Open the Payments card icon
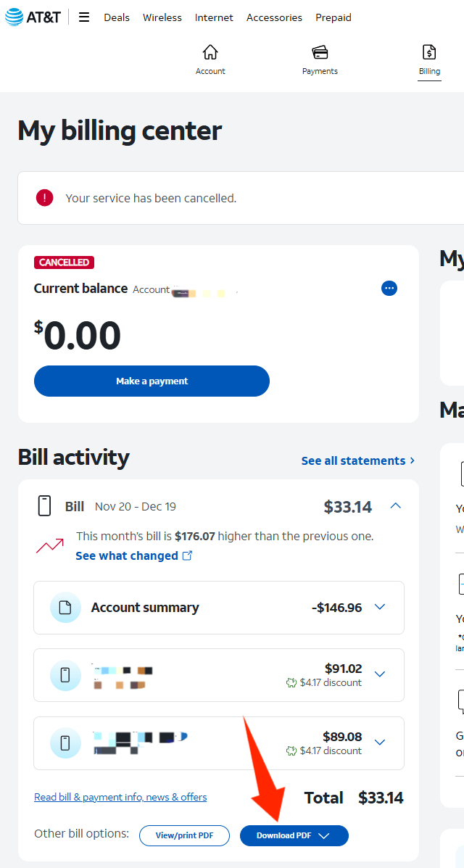This screenshot has width=464, height=868. click(x=320, y=53)
